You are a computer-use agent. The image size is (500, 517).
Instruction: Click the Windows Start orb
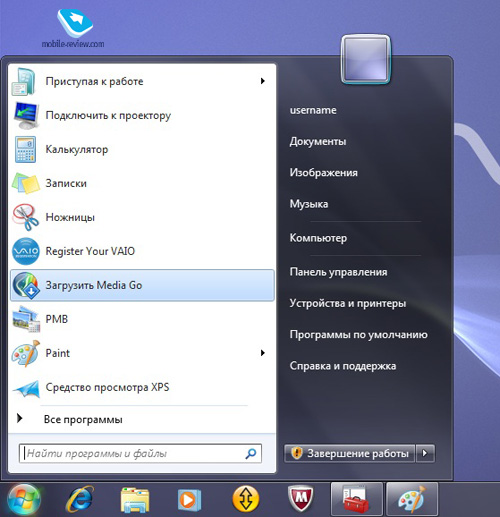pyautogui.click(x=24, y=500)
